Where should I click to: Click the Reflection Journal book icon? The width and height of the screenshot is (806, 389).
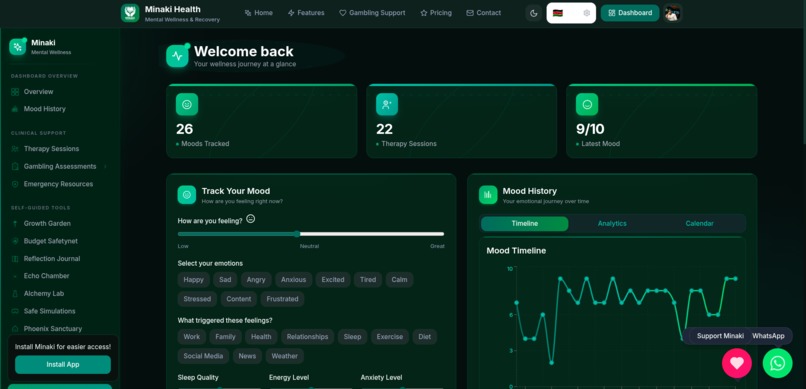coord(15,258)
